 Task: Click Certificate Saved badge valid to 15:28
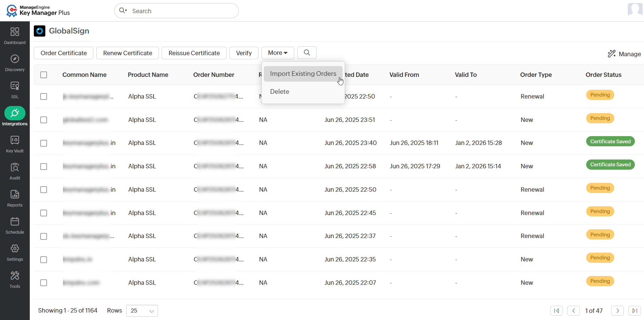(611, 142)
